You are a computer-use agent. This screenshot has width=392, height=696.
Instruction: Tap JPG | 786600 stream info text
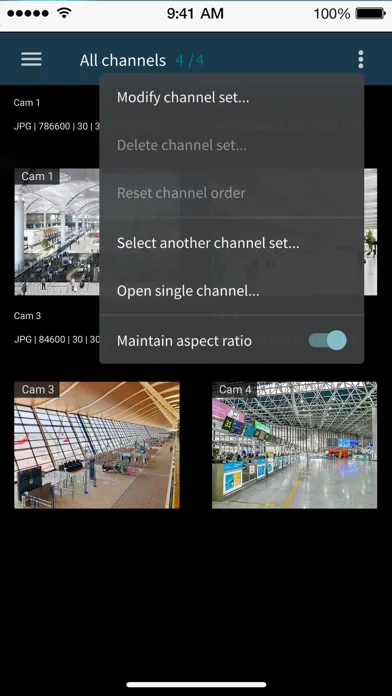[56, 127]
